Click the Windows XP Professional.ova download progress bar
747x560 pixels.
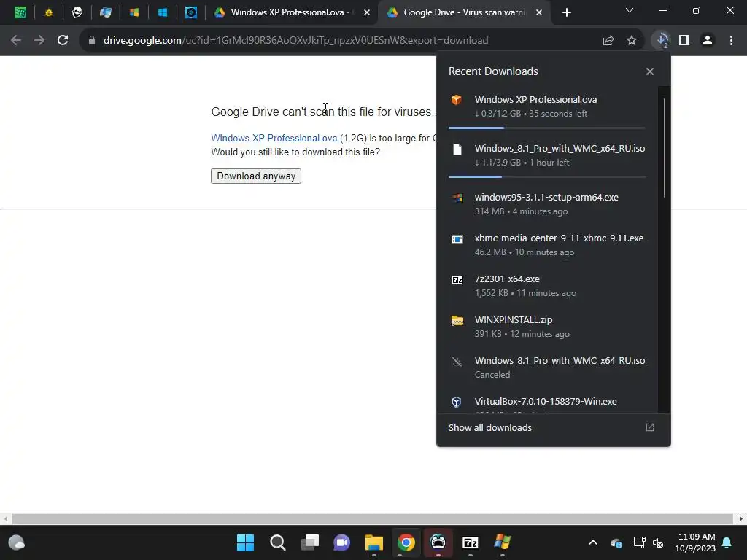point(547,128)
